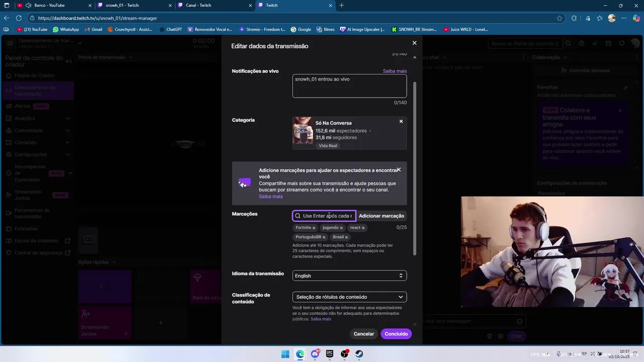Viewport: 644px width, 362px height.
Task: Open Juice WRLD bookmark
Action: [465, 30]
